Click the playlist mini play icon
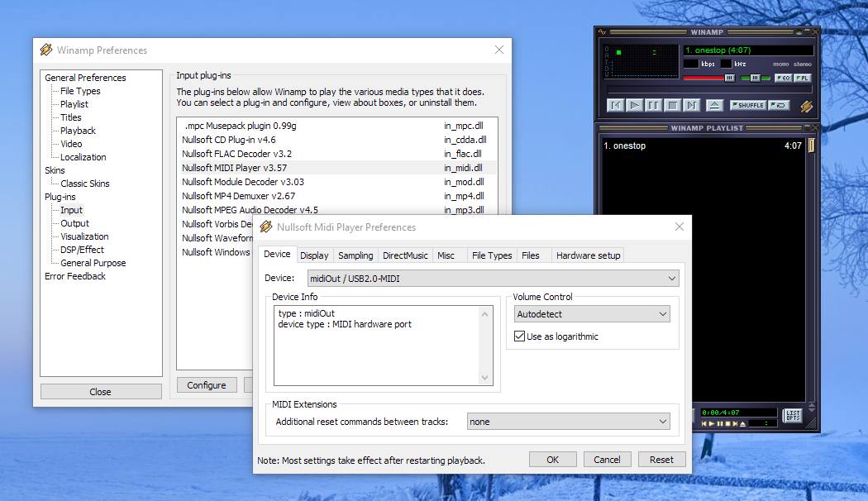 click(711, 423)
